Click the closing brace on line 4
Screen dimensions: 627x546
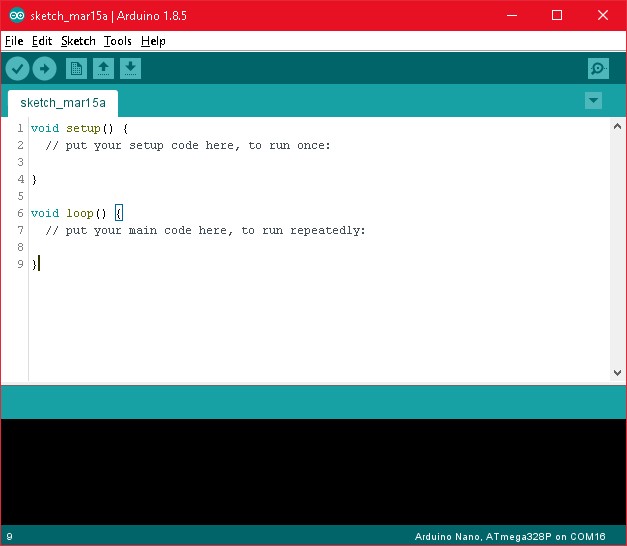point(34,180)
